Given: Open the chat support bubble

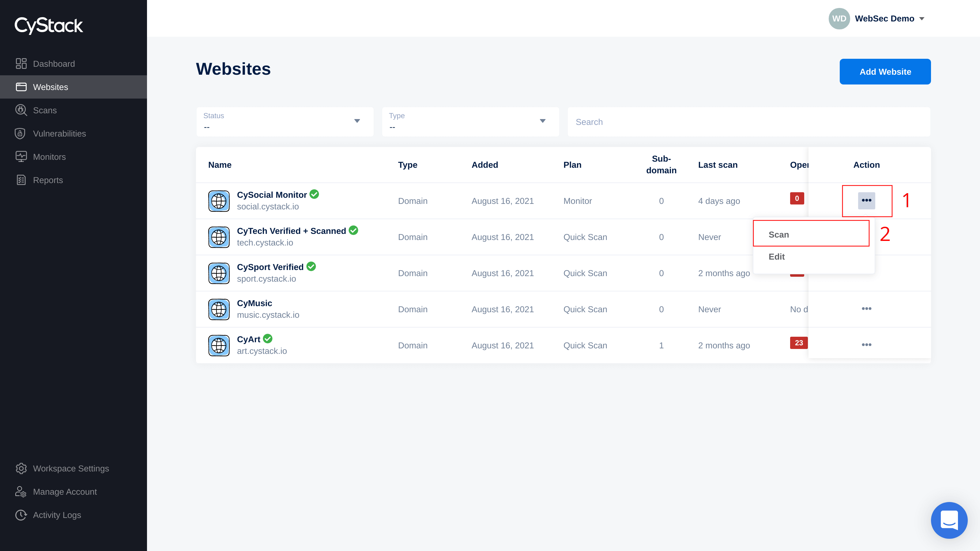Looking at the screenshot, I should click(x=949, y=520).
